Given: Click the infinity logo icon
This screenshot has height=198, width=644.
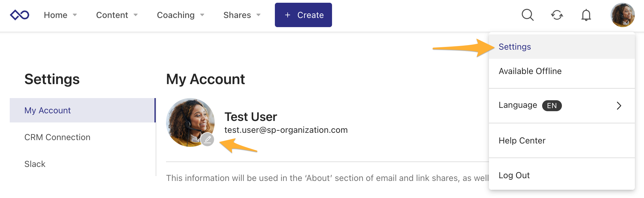Looking at the screenshot, I should coord(19,15).
